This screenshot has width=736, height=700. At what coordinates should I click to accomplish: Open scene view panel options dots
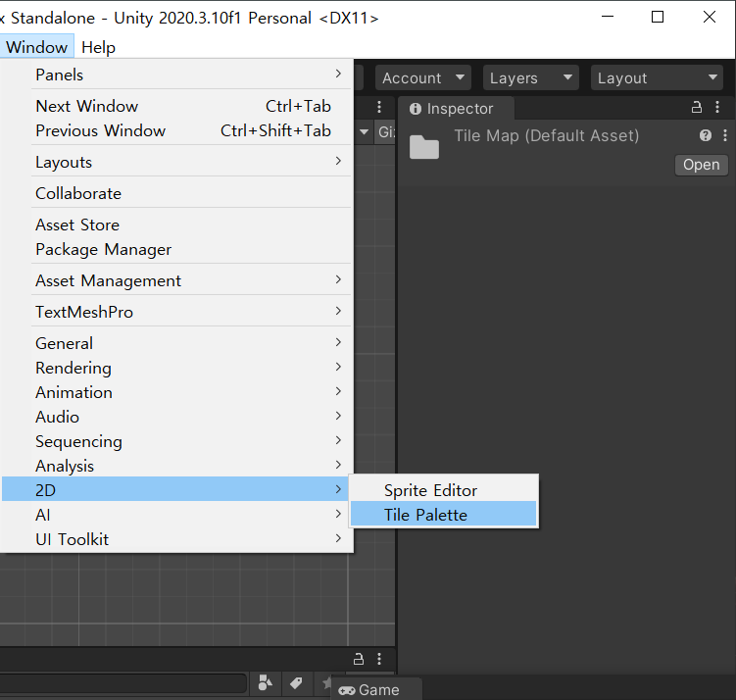tap(379, 107)
